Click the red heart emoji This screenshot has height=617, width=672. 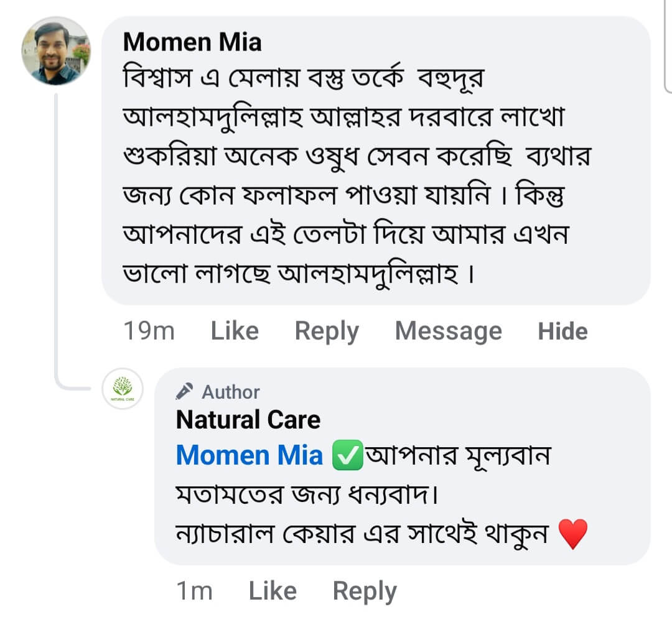(x=572, y=535)
